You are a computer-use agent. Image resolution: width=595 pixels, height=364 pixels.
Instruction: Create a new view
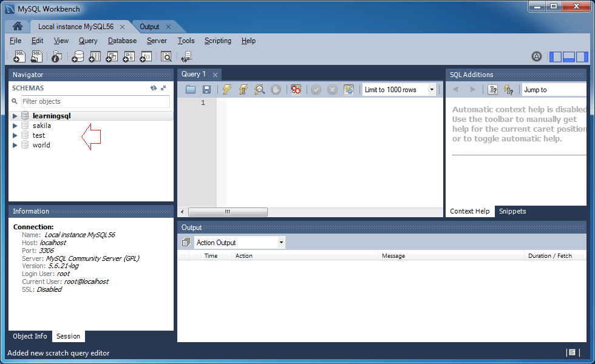coord(112,56)
